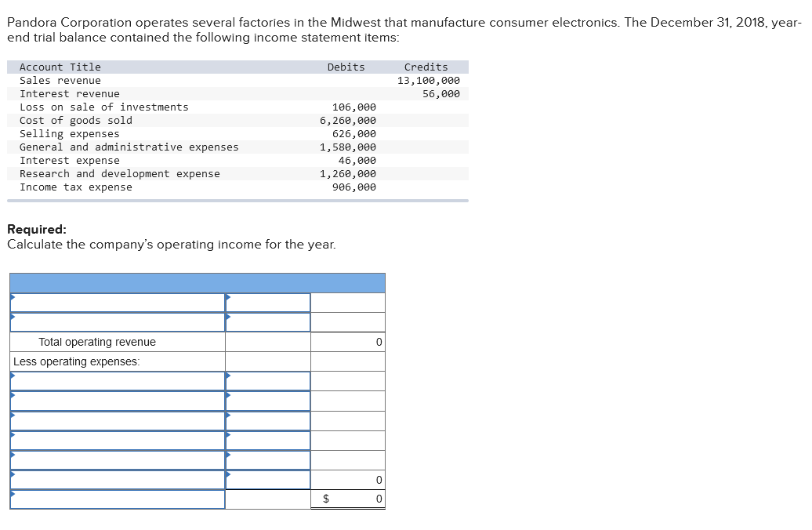
Task: Open the first revenue account dropdown in the answer table
Action: (118, 303)
